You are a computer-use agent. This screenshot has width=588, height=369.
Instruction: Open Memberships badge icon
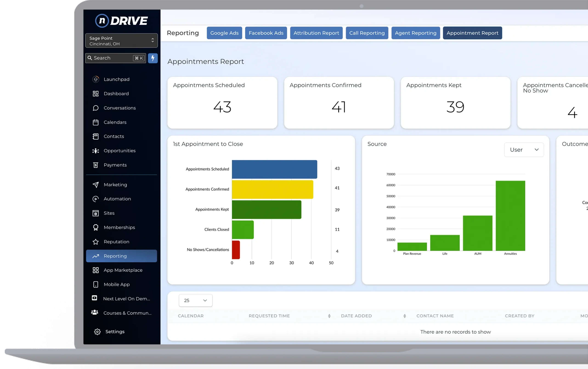click(x=96, y=228)
